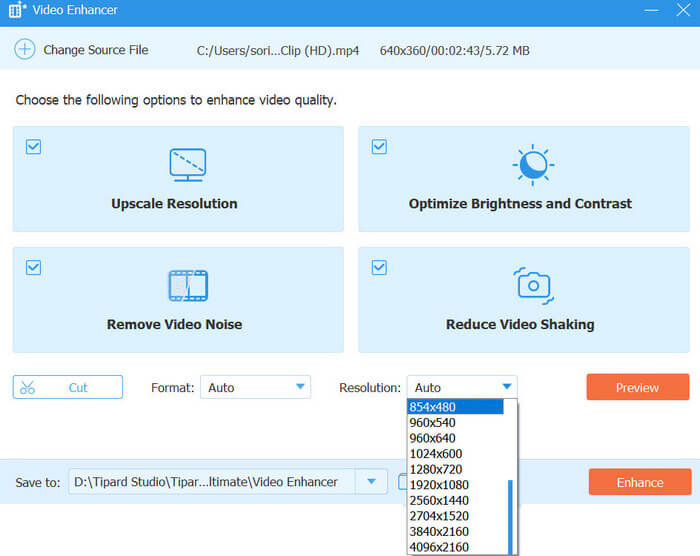This screenshot has height=556, width=700.
Task: Click the 640x360/00:02:43/5.72 MB file info text
Action: click(x=454, y=50)
